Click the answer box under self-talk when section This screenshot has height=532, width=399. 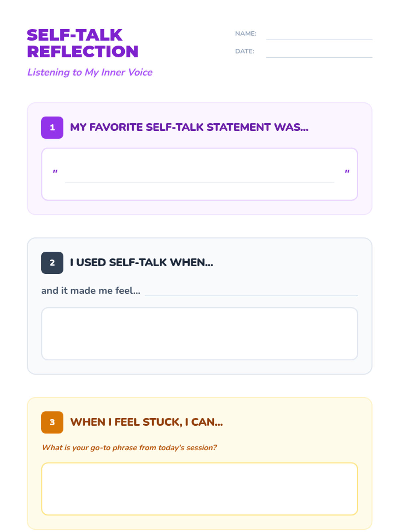[199, 333]
